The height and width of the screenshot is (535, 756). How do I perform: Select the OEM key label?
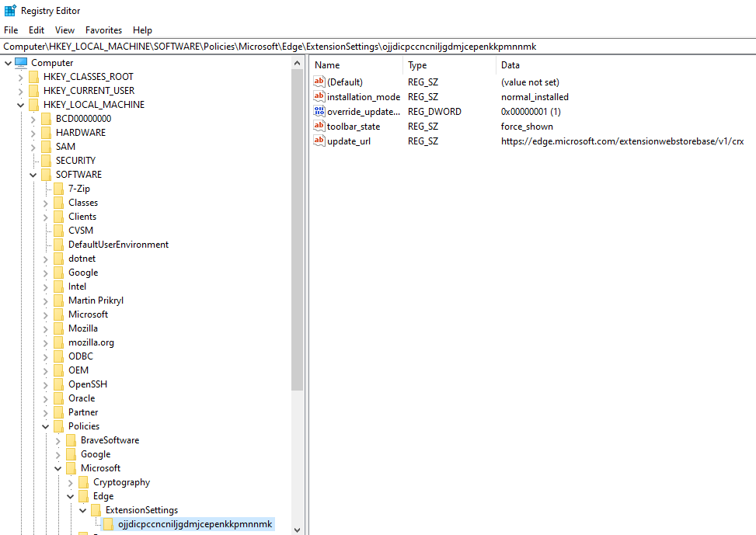point(78,370)
